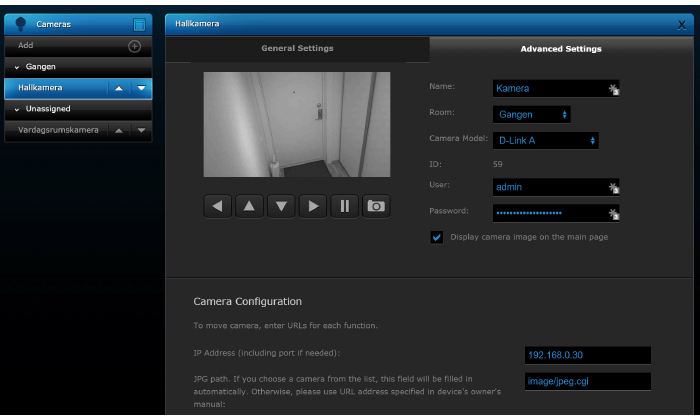
Task: Pause the camera live feed
Action: [x=345, y=206]
